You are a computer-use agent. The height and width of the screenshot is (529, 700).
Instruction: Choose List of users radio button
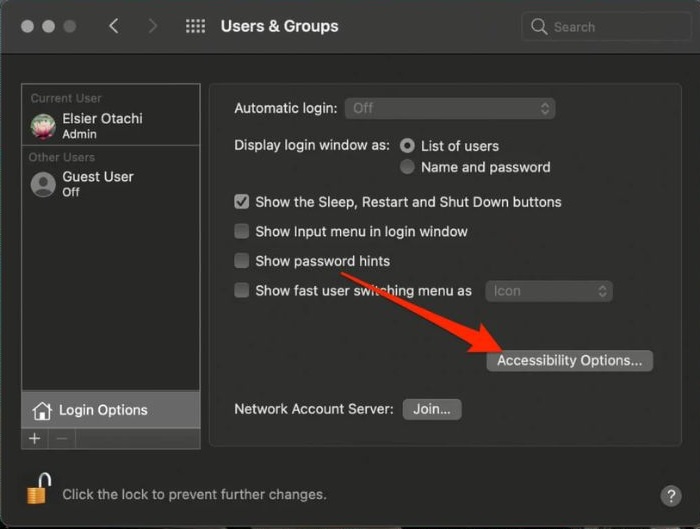pos(407,146)
